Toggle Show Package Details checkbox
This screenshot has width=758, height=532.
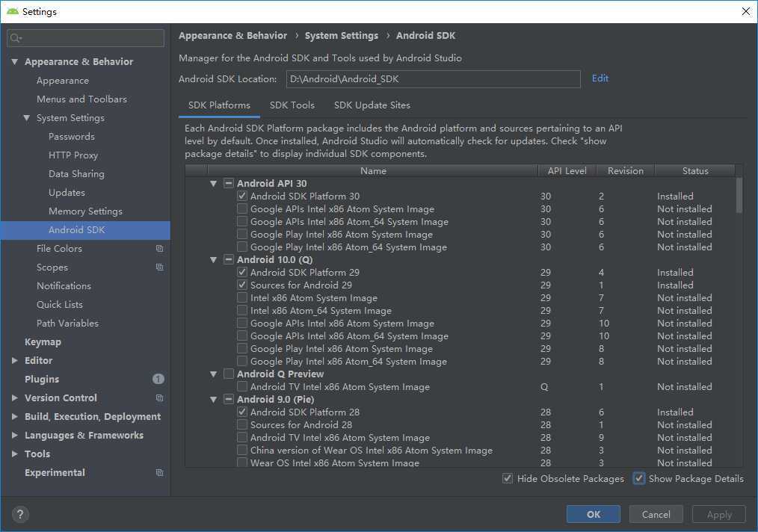(639, 478)
